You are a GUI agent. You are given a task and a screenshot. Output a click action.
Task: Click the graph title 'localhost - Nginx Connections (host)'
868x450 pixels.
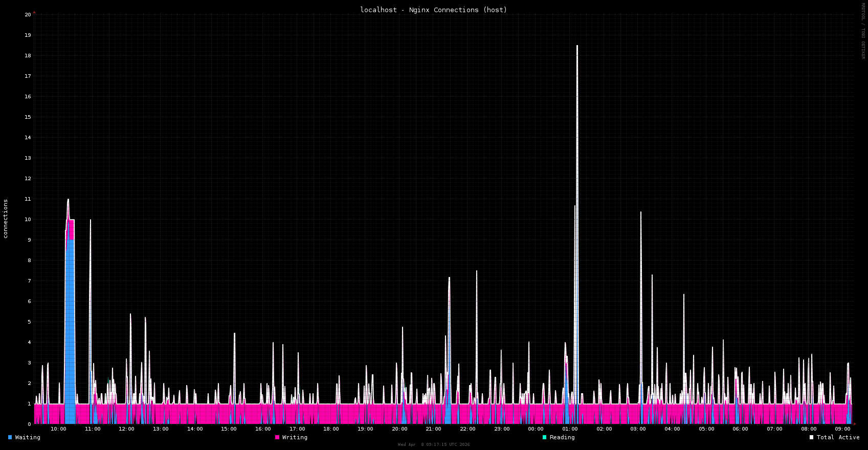click(433, 10)
